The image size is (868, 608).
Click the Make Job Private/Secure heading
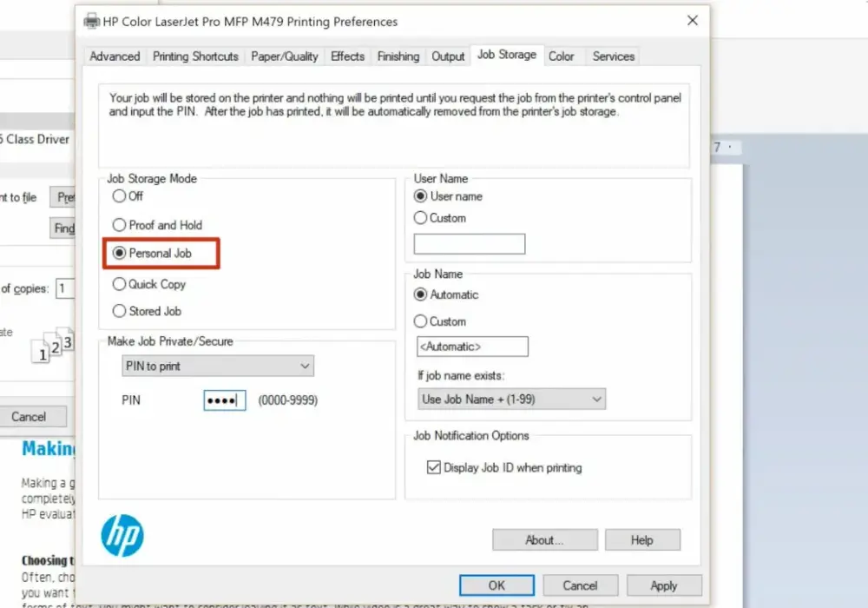point(170,341)
